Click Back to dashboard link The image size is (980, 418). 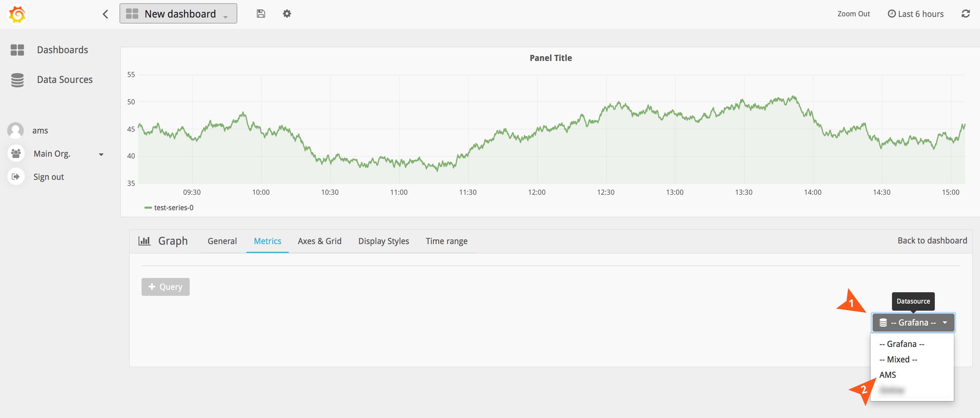(x=932, y=241)
